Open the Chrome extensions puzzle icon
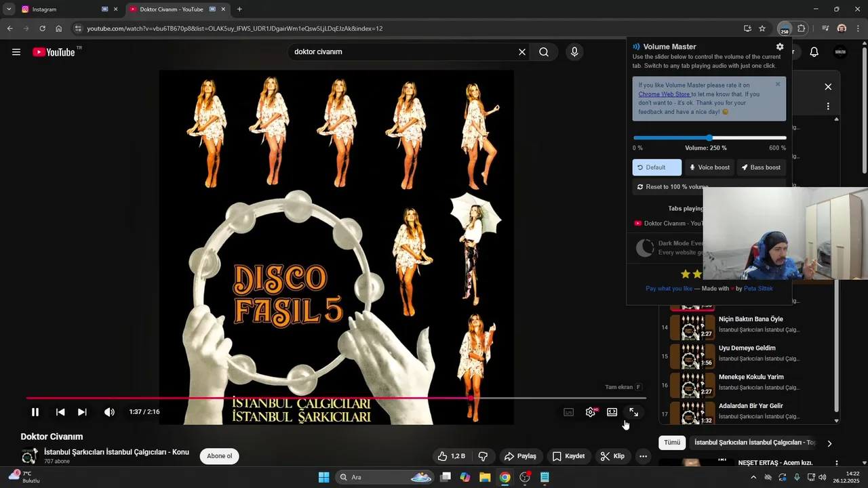The height and width of the screenshot is (488, 868). coord(802,28)
